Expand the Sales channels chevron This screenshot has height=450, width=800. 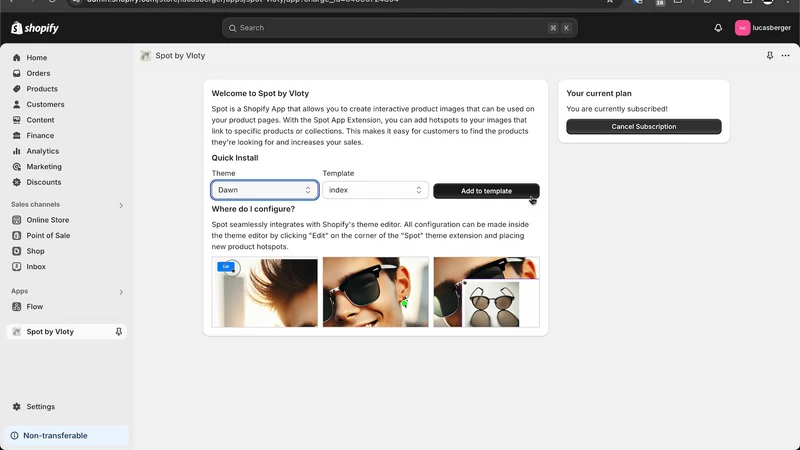coord(121,205)
